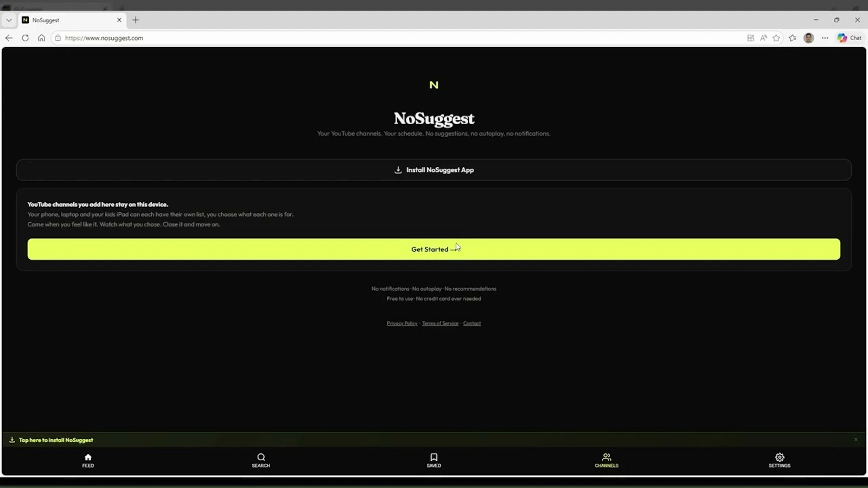Click 'No notifications · No autoplay · No recommendations' text
Viewport: 868px width, 488px height.
point(433,288)
